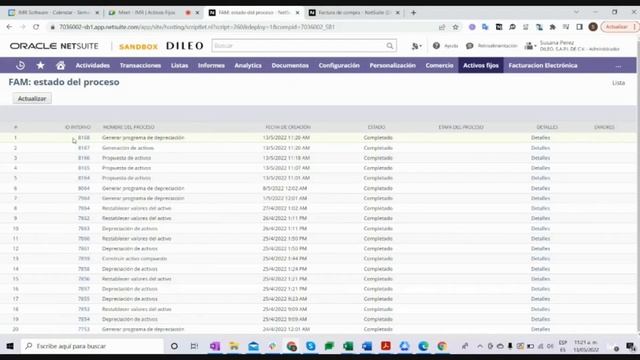Click the search magnifier icon
The height and width of the screenshot is (360, 640).
tap(390, 46)
